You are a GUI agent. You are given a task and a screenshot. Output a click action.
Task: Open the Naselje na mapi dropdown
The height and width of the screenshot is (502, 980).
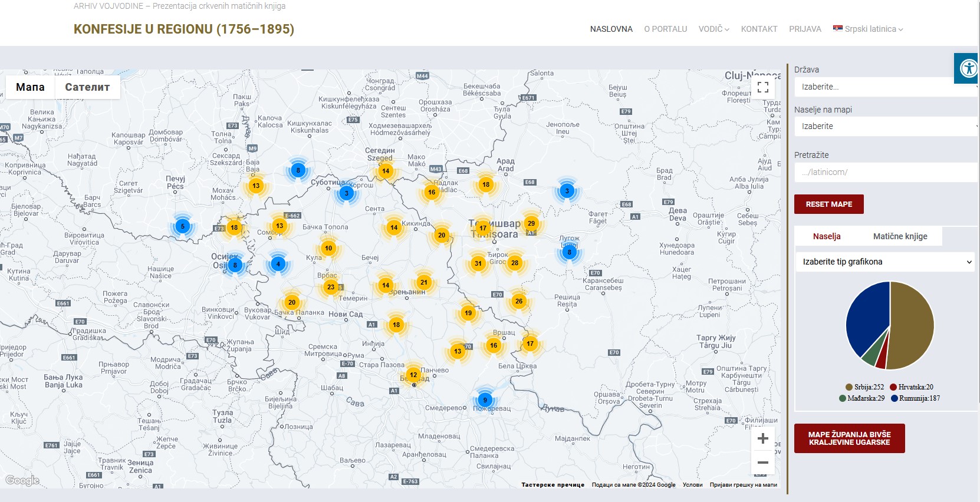[x=884, y=126]
